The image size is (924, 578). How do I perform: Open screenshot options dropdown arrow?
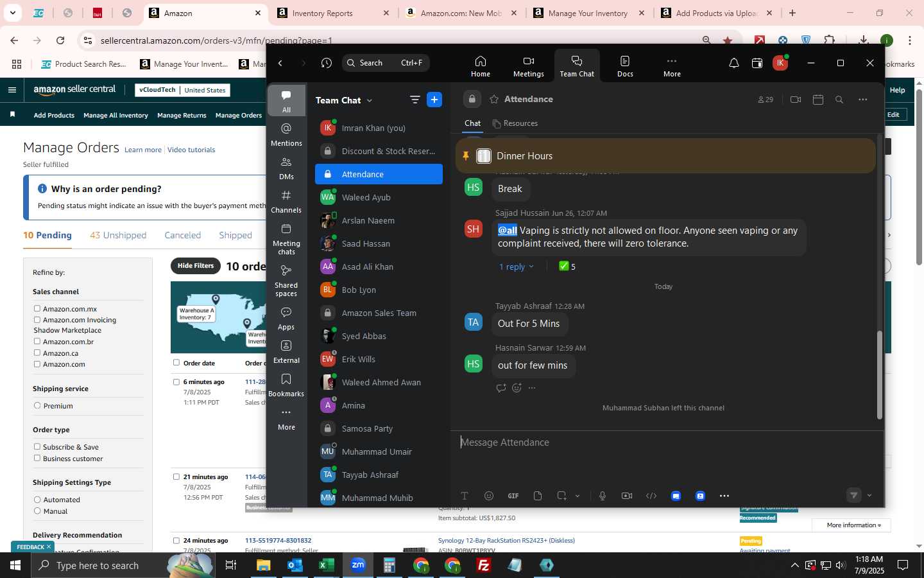577,496
